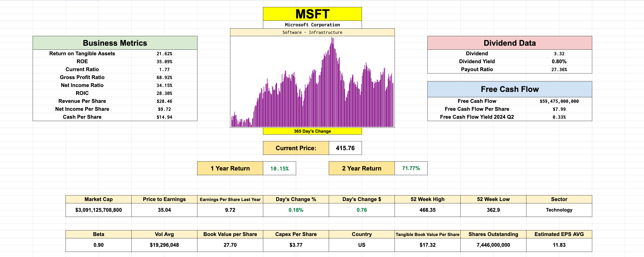
Task: Select Estimated EPS AVG value 11.83
Action: (x=559, y=245)
